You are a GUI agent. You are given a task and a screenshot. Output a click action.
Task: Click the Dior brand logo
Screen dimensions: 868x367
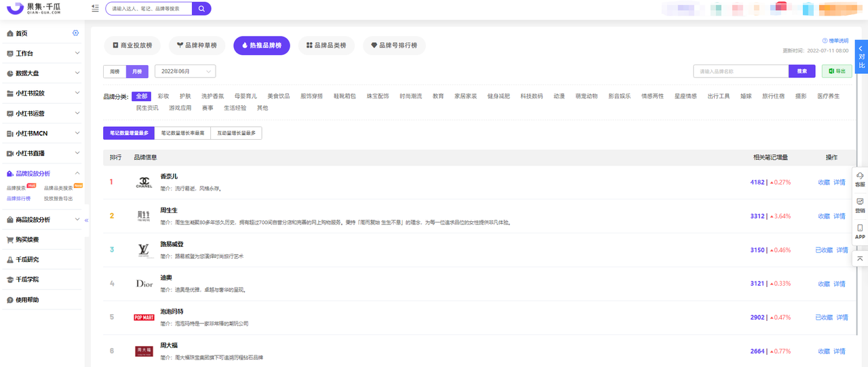point(144,284)
